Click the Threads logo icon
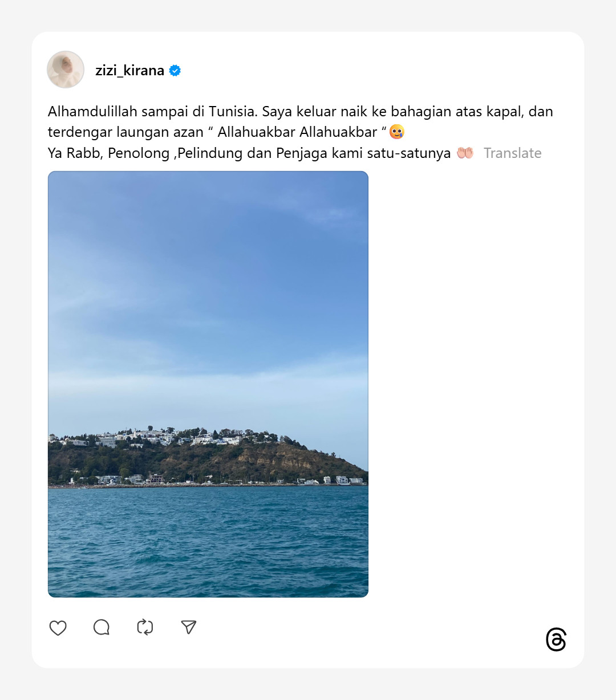Viewport: 616px width, 700px height. [556, 640]
